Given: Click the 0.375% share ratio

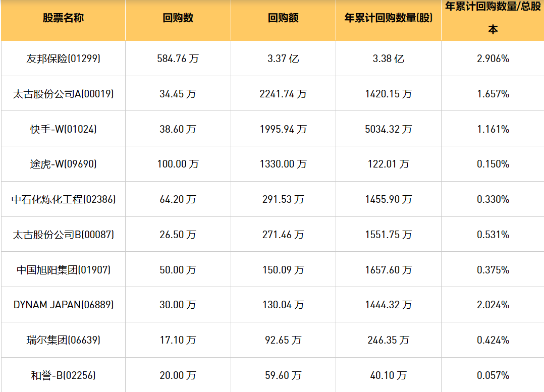Looking at the screenshot, I should [493, 270].
